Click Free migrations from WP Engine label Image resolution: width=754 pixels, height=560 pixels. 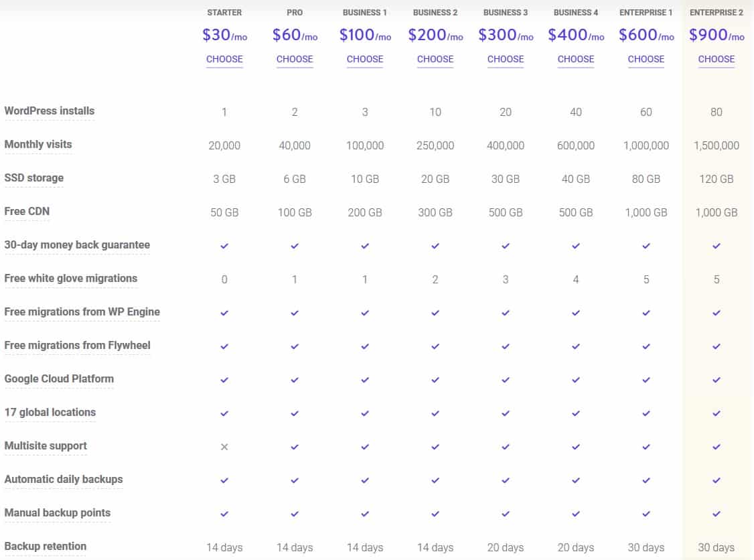pyautogui.click(x=82, y=311)
